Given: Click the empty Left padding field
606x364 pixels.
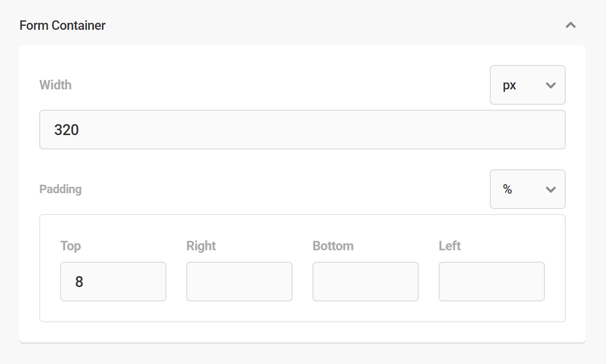Looking at the screenshot, I should (x=491, y=282).
